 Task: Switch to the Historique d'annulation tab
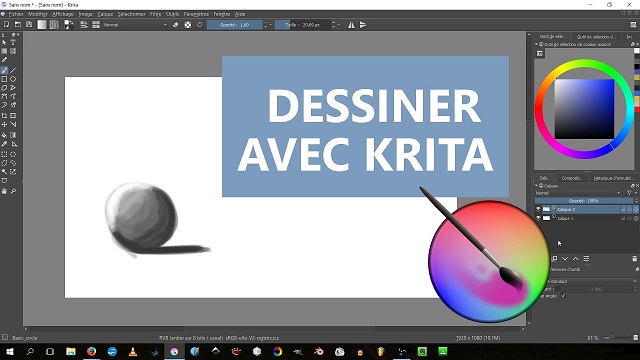[x=613, y=178]
